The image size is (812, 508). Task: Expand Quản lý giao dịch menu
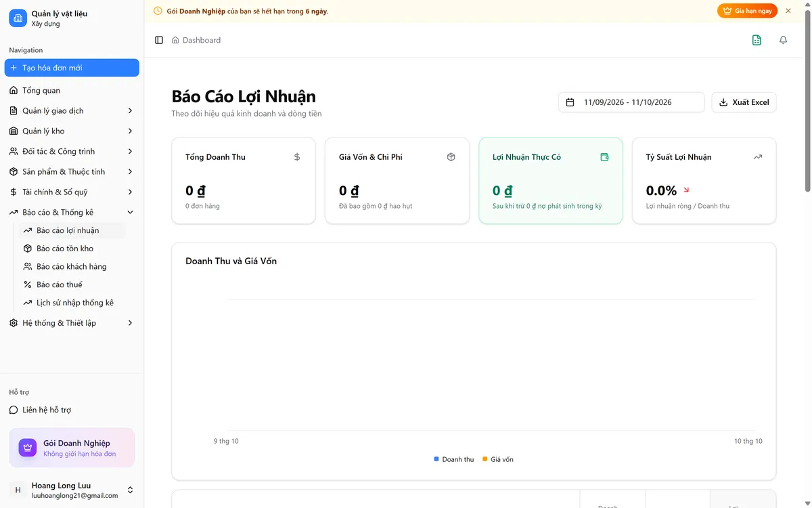click(72, 110)
